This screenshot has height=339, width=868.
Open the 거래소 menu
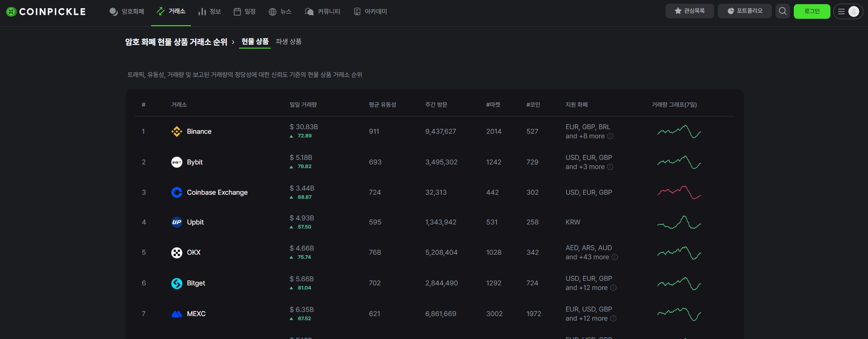(x=171, y=11)
